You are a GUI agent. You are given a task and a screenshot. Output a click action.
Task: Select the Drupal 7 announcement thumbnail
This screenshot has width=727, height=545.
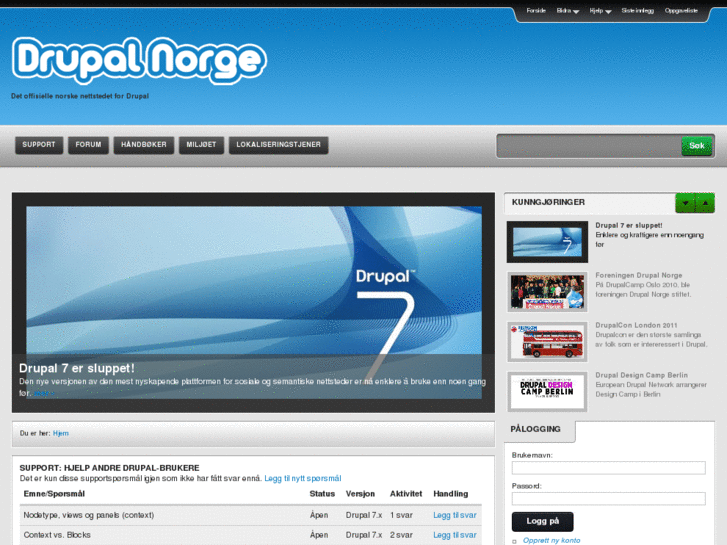pyautogui.click(x=547, y=242)
